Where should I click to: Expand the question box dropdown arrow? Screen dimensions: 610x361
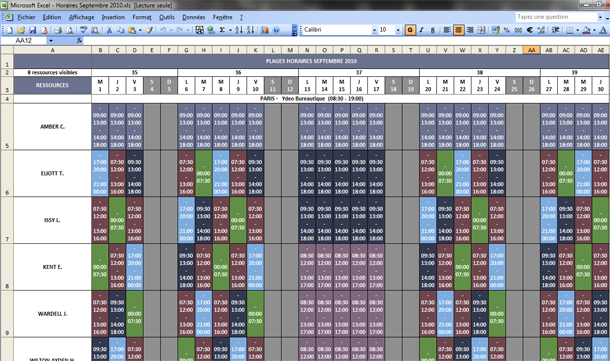pos(599,17)
